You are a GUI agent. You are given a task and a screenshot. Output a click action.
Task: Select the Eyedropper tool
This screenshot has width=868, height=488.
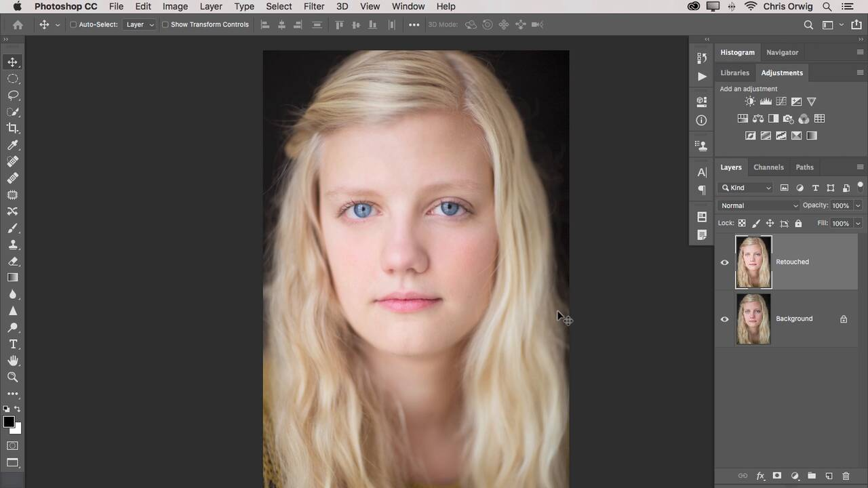click(x=13, y=145)
